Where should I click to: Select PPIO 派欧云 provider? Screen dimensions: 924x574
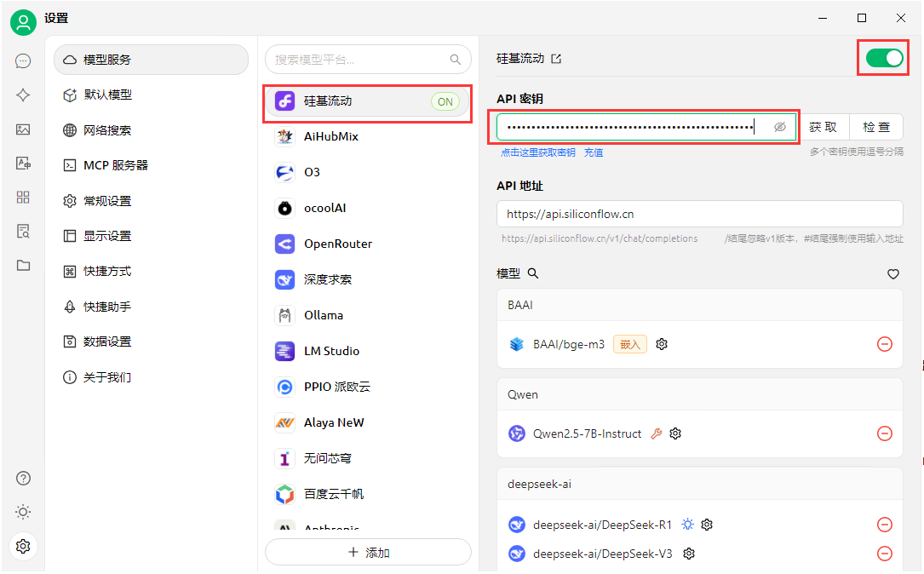[x=368, y=387]
